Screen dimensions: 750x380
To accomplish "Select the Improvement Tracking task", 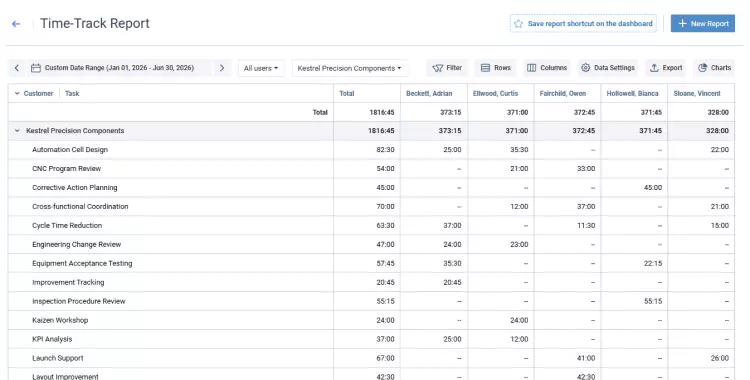I will tap(68, 282).
